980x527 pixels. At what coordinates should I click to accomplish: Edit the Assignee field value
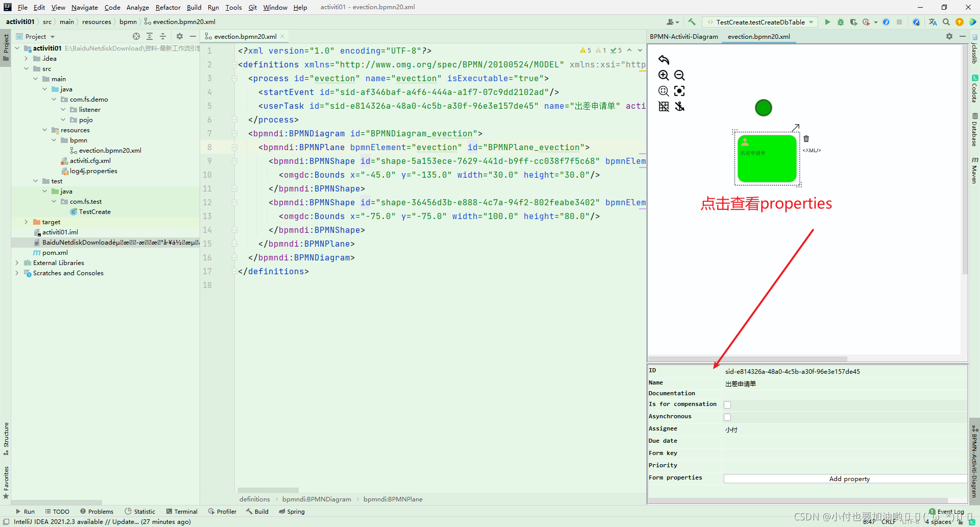pos(845,429)
